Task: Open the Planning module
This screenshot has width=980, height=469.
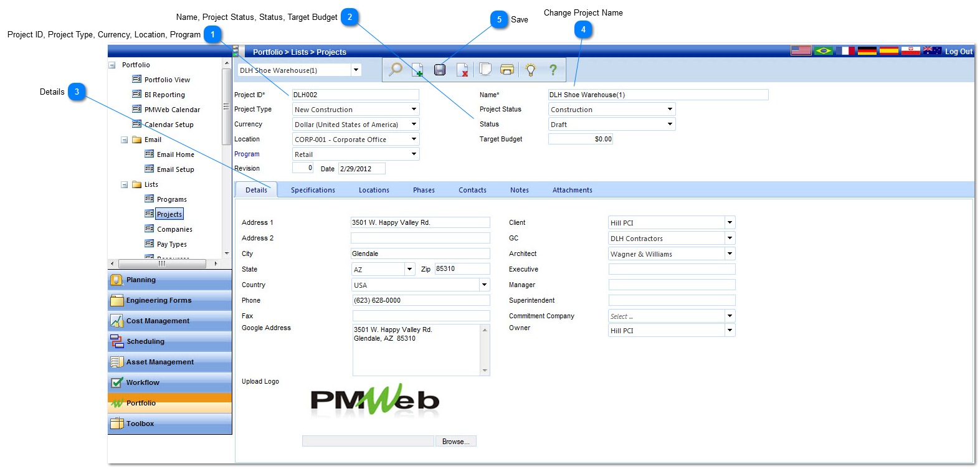Action: point(169,280)
